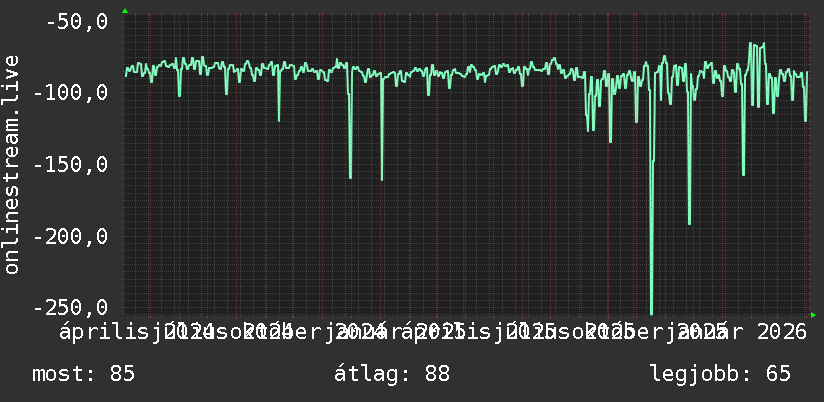Click the "legjobb: 65" best value

click(x=720, y=374)
